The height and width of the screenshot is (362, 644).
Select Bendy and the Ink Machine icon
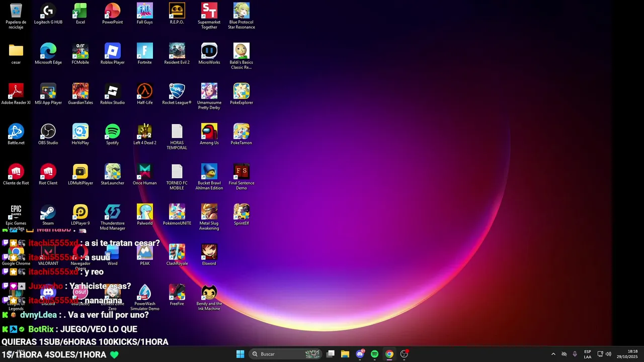coord(209,298)
